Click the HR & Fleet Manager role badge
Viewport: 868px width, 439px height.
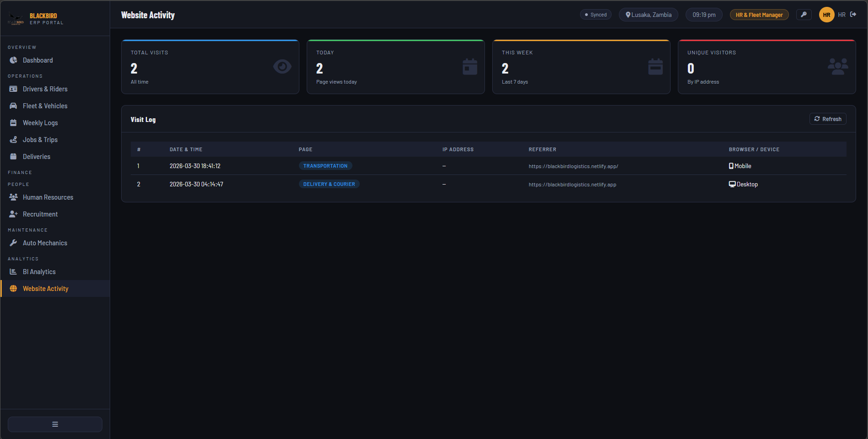pyautogui.click(x=759, y=14)
